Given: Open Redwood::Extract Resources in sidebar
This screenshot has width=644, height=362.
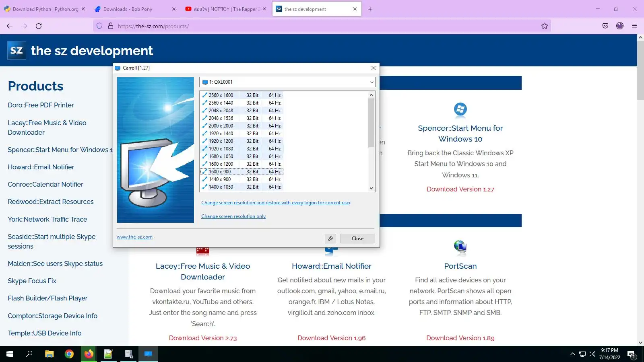Looking at the screenshot, I should click(51, 202).
